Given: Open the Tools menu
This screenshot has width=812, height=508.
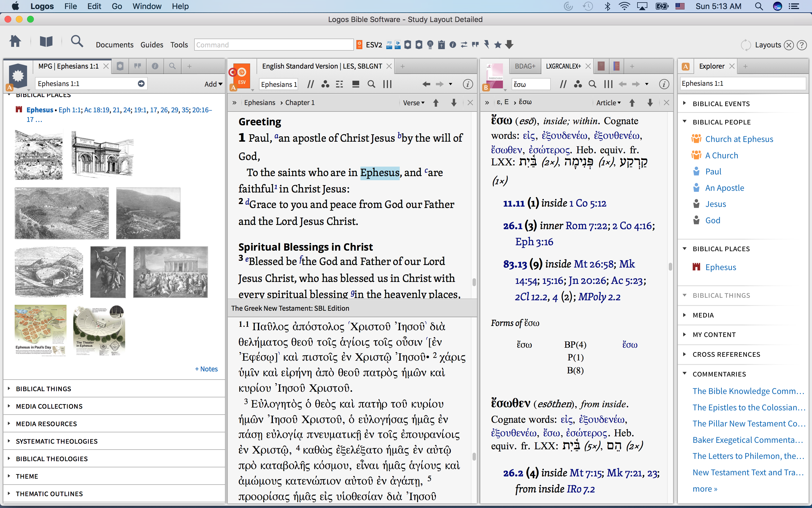Looking at the screenshot, I should (179, 45).
